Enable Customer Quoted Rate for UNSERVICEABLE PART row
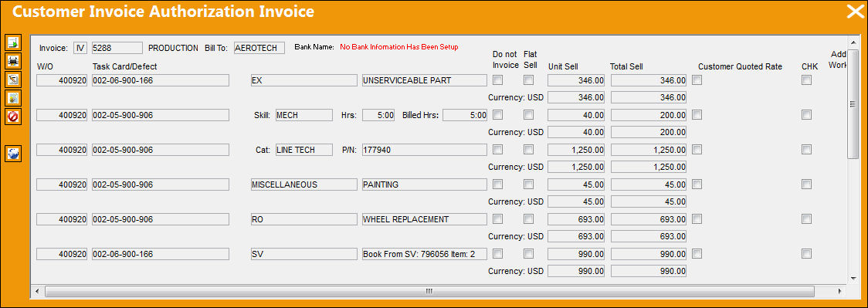 (x=697, y=80)
